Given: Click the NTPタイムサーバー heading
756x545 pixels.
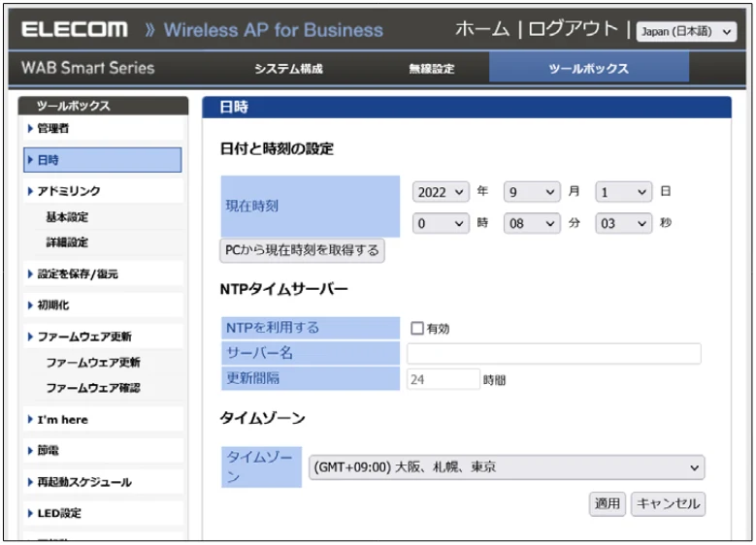Looking at the screenshot, I should click(x=283, y=289).
